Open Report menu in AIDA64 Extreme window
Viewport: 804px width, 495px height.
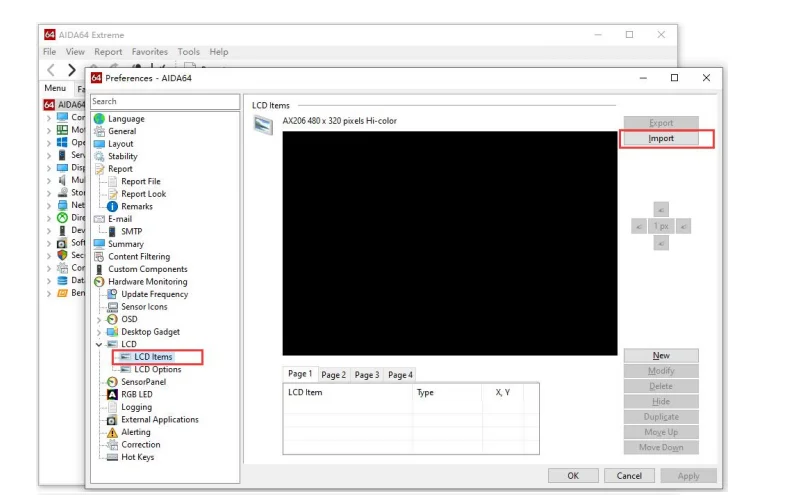[x=108, y=52]
